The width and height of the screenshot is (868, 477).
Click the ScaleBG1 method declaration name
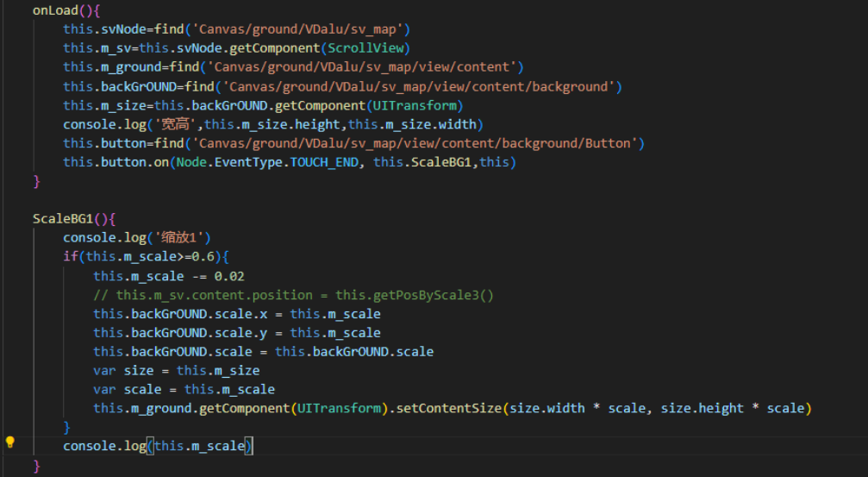point(63,218)
